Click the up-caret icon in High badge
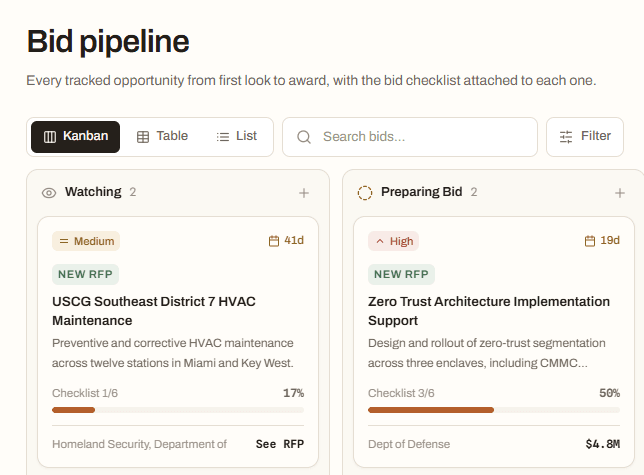The image size is (644, 475). coord(380,241)
